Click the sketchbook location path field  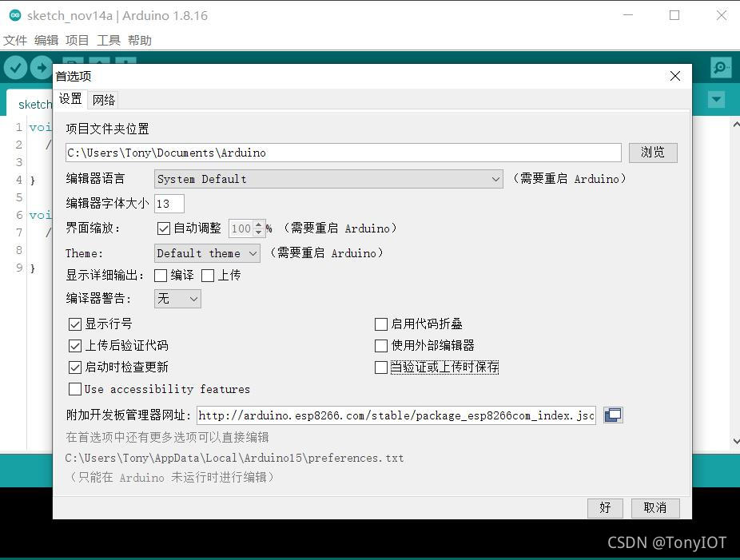(344, 153)
